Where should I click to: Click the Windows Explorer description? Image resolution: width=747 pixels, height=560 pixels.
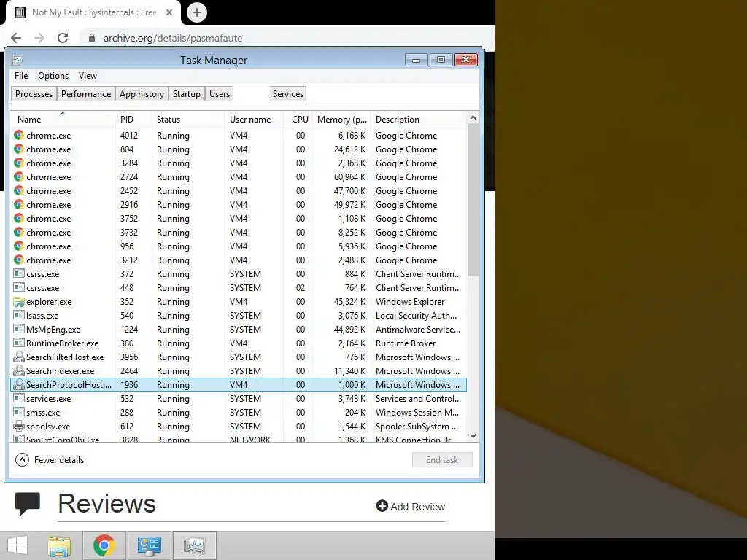pos(410,301)
